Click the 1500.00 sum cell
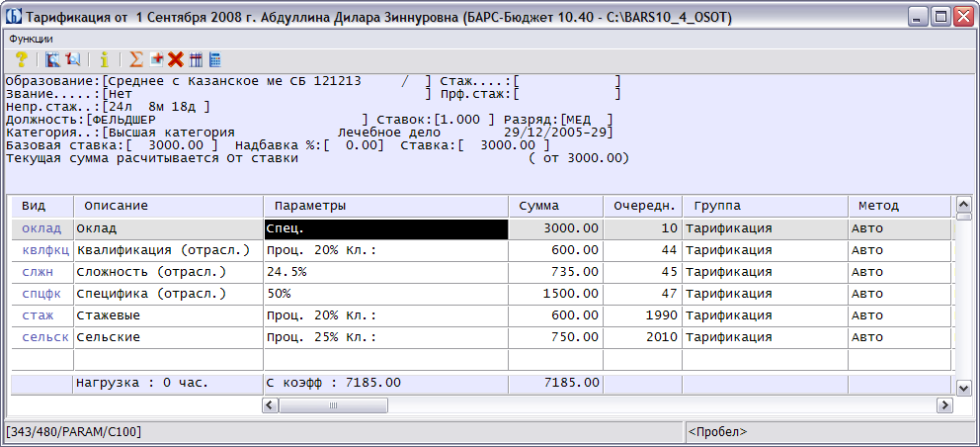Screen dimensions: 980x447 tap(555, 294)
